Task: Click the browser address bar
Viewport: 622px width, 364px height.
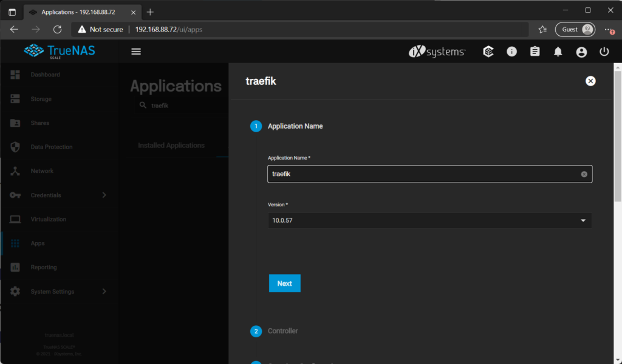Action: coord(300,29)
